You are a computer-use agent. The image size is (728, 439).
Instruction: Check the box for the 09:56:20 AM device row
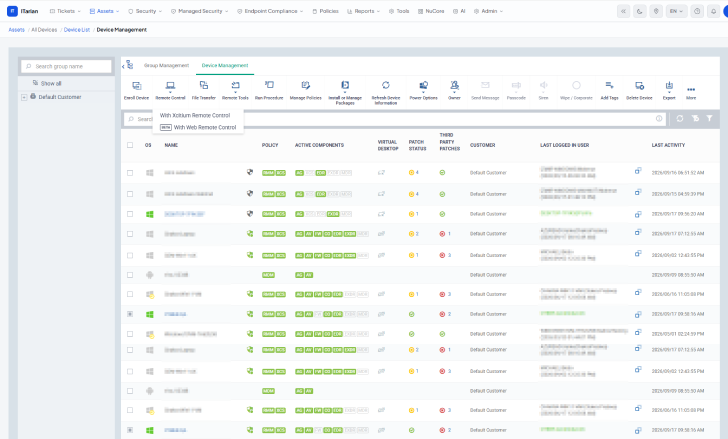click(x=130, y=214)
